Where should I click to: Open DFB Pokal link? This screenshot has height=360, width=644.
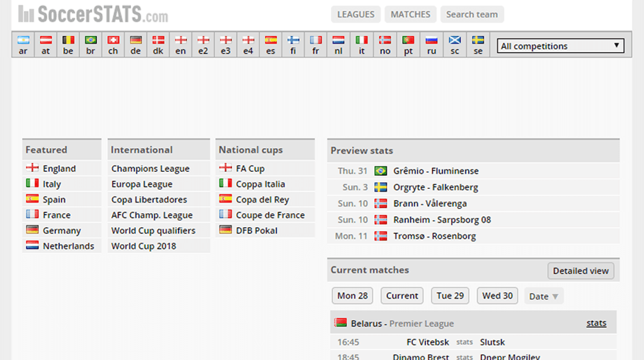257,230
